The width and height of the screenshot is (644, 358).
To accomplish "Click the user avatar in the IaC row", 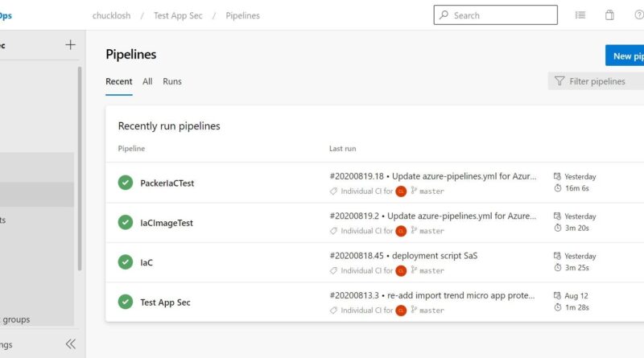I will tap(401, 271).
